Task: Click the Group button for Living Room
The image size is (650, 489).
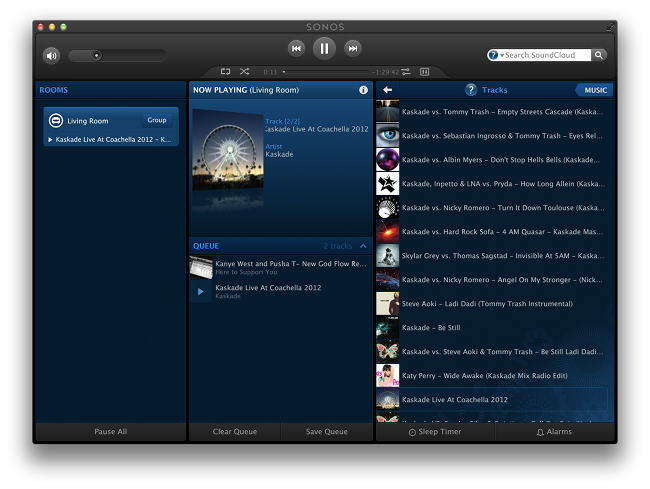Action: (157, 120)
